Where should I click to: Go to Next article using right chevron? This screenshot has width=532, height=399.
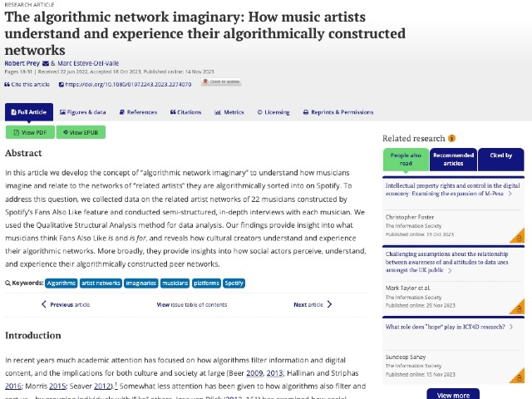[x=329, y=305]
